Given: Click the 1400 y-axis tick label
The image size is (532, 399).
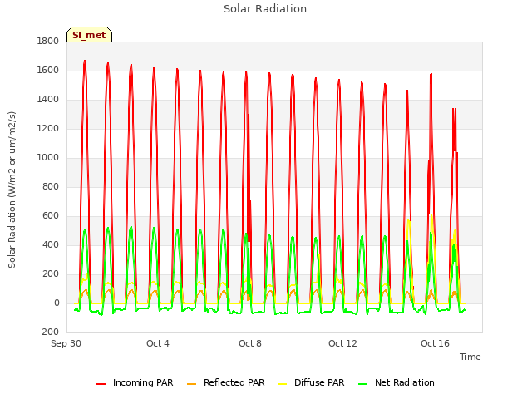Looking at the screenshot, I should (x=48, y=100).
